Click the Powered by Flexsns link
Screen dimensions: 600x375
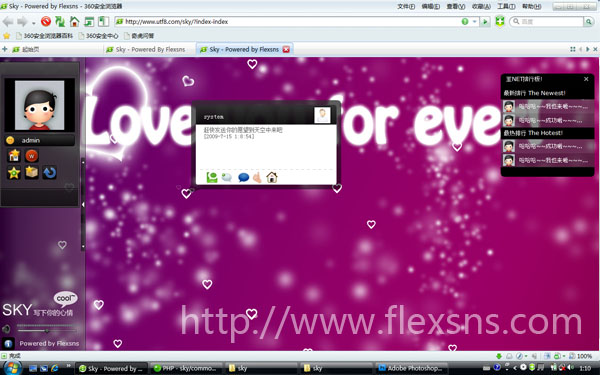(49, 344)
